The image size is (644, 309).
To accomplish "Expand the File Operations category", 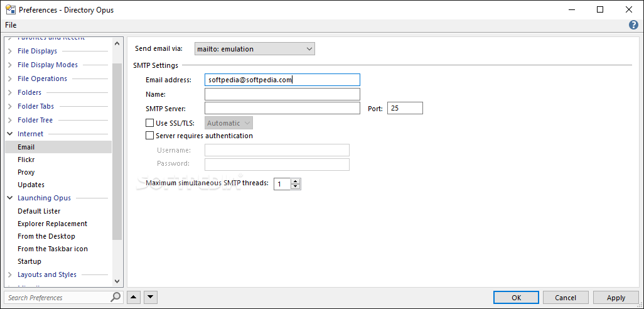I will (10, 79).
